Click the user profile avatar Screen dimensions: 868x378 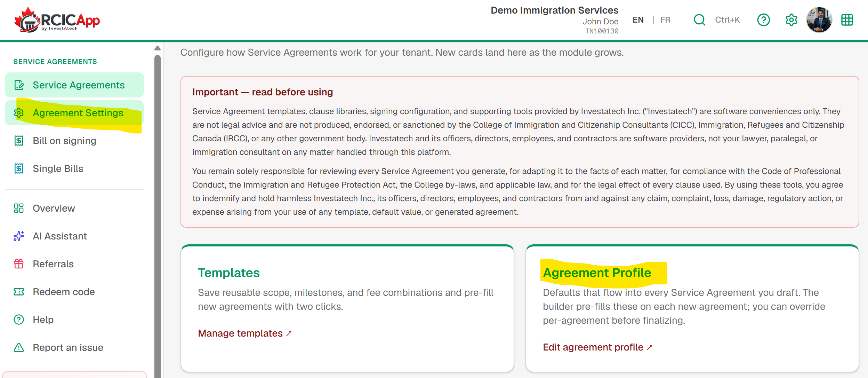pyautogui.click(x=819, y=20)
